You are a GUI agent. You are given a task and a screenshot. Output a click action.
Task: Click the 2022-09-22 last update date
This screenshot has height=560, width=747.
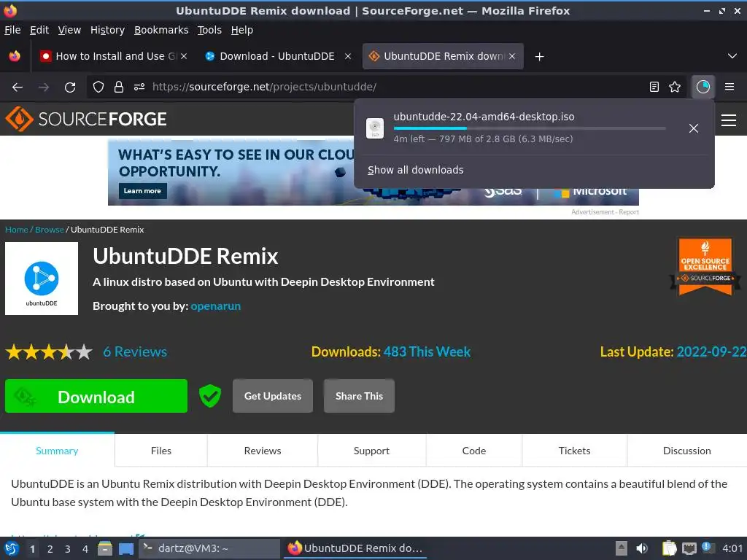coord(712,352)
